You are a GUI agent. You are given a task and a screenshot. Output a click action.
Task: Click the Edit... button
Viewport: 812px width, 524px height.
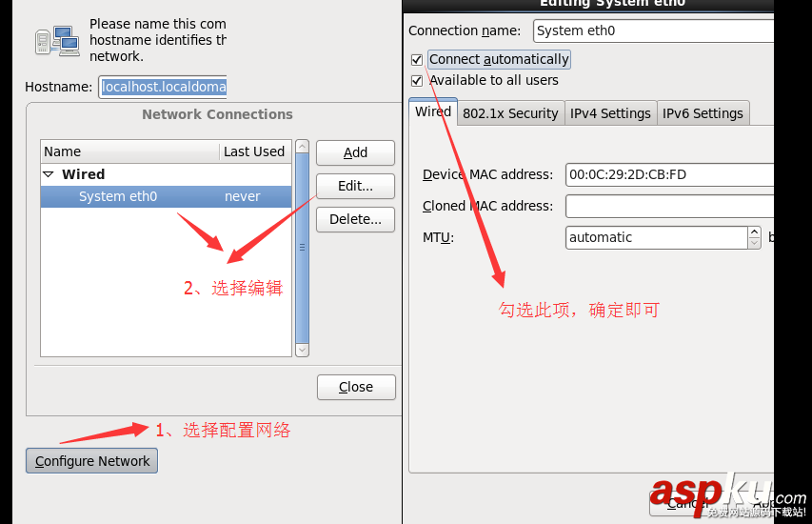[355, 186]
